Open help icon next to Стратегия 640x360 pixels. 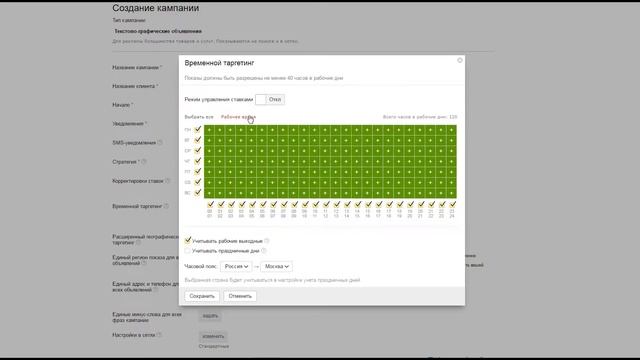click(x=144, y=162)
